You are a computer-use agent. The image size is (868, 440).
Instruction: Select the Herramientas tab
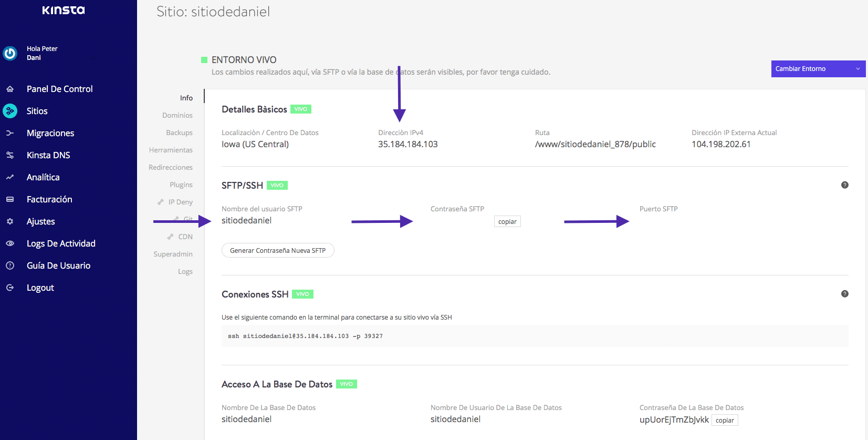pyautogui.click(x=171, y=150)
